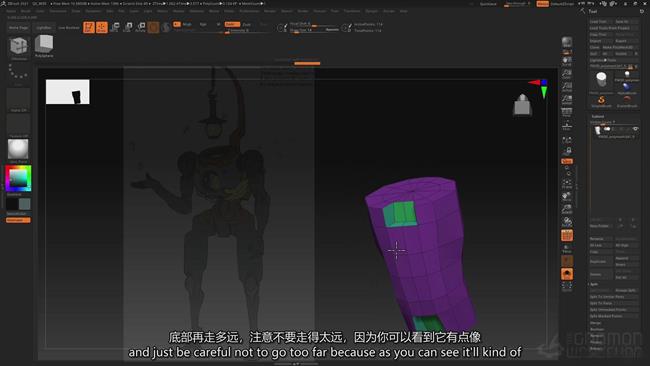This screenshot has width=650, height=366.
Task: Open the Texture Off slot
Action: pyautogui.click(x=18, y=126)
